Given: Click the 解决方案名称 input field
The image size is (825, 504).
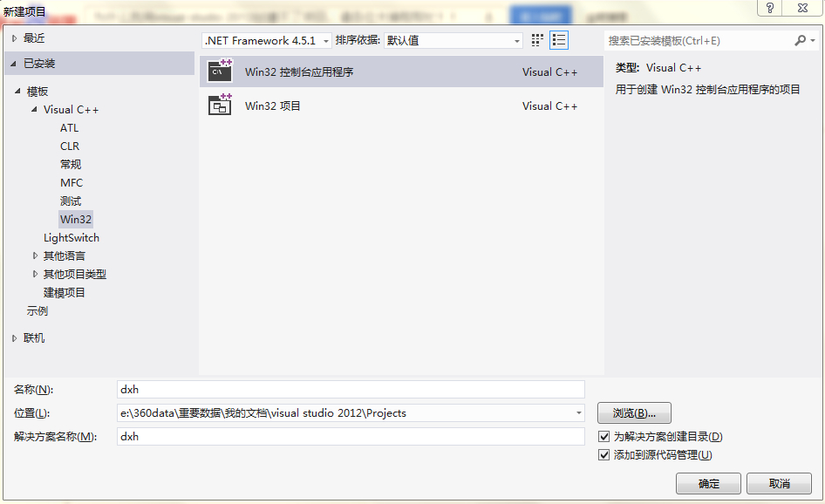Looking at the screenshot, I should coord(351,437).
